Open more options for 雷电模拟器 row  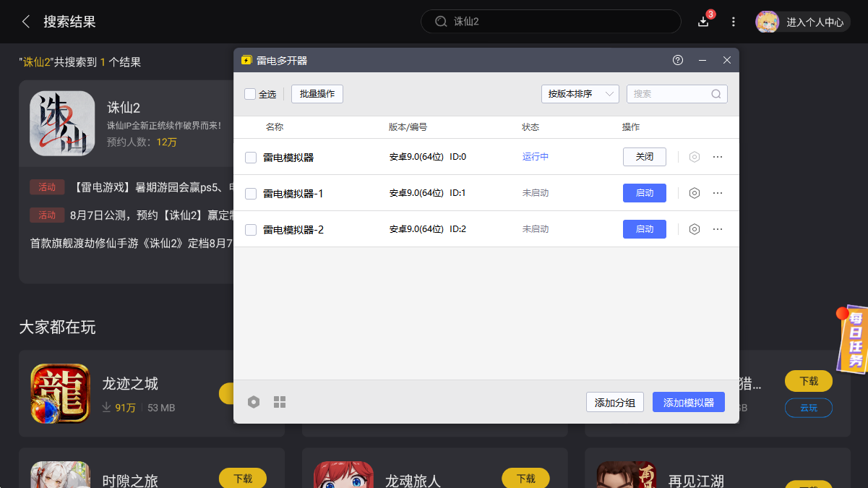coord(718,157)
